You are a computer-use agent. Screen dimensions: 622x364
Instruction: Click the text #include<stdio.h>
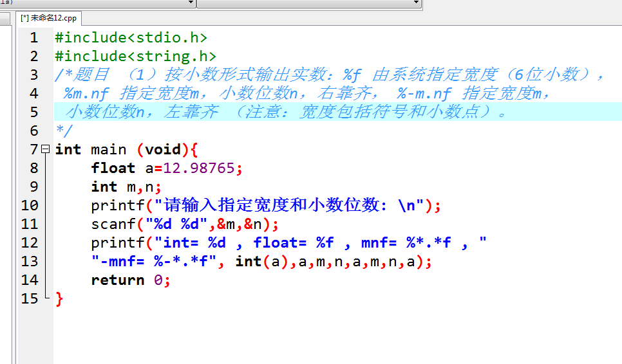(131, 38)
